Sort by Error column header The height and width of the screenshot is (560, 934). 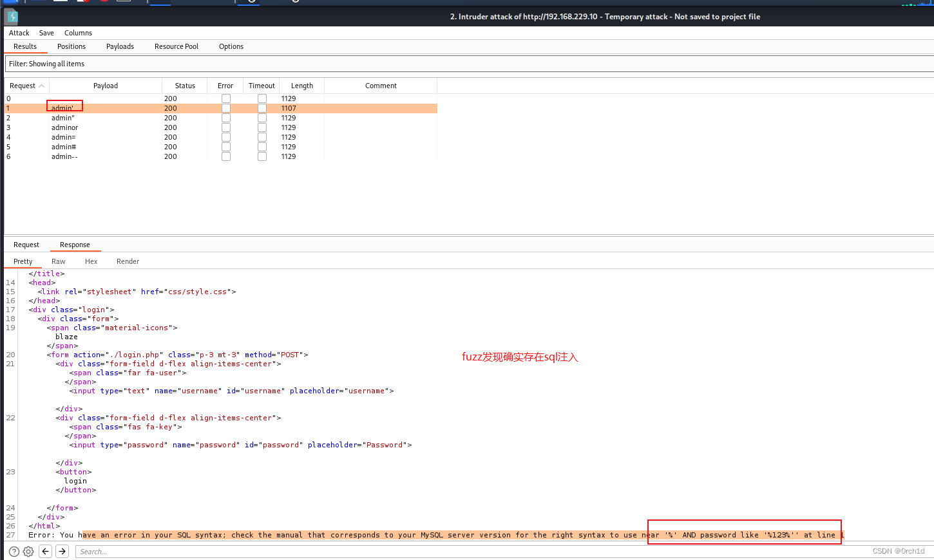coord(225,86)
